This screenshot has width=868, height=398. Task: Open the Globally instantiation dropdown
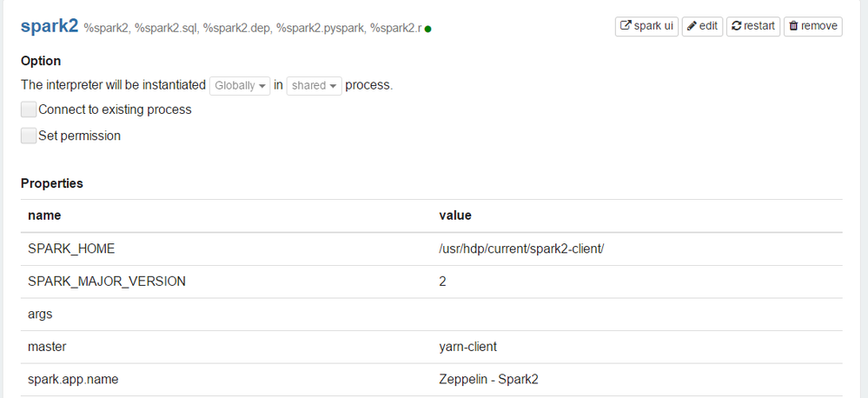239,85
